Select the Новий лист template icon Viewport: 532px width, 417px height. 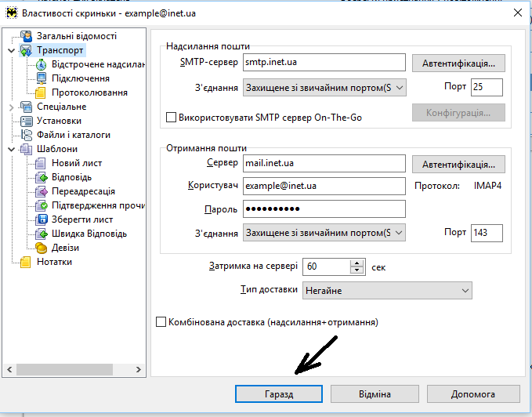[42, 163]
